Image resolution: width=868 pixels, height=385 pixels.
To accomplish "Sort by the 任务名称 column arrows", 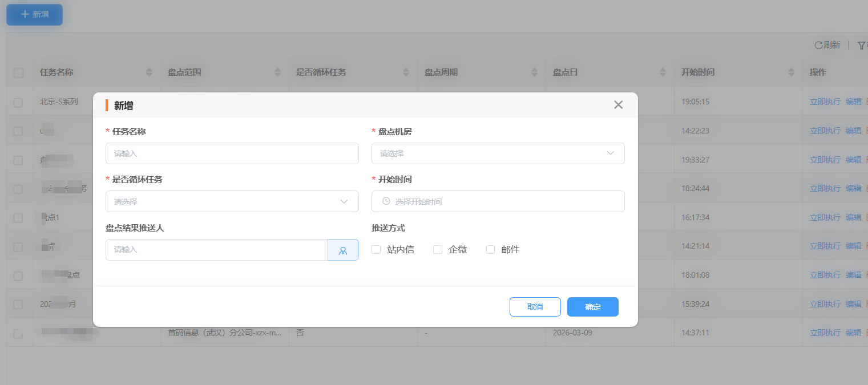I will (150, 72).
